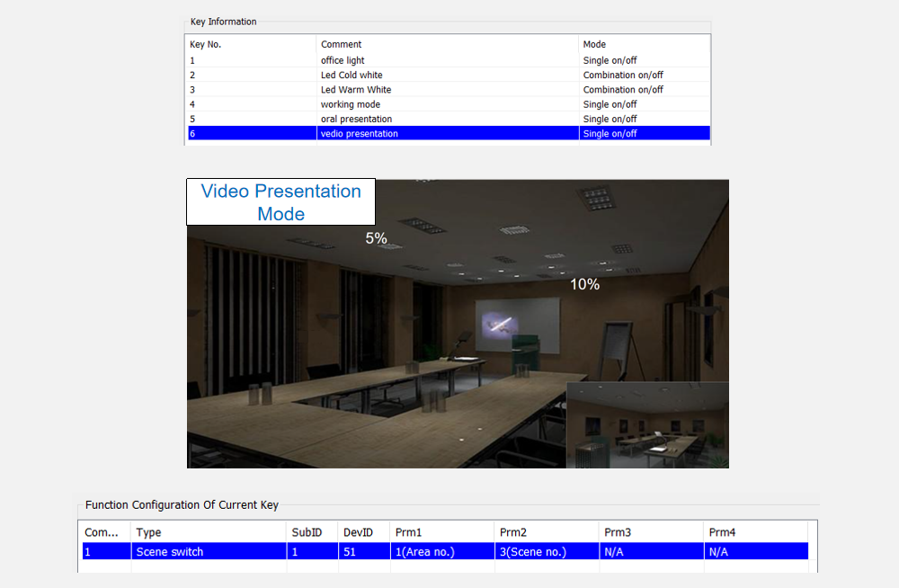
Task: Click the DevID cell '51'
Action: [364, 552]
